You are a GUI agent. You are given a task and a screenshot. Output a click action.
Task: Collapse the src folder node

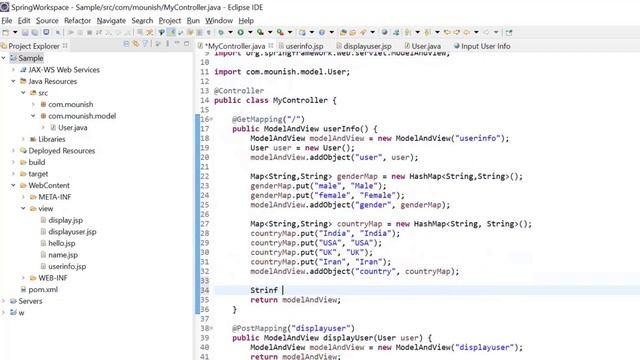coord(23,93)
